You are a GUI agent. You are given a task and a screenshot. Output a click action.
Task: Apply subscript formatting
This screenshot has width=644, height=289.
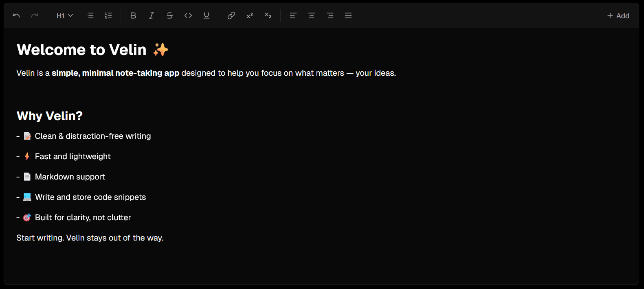tap(268, 15)
